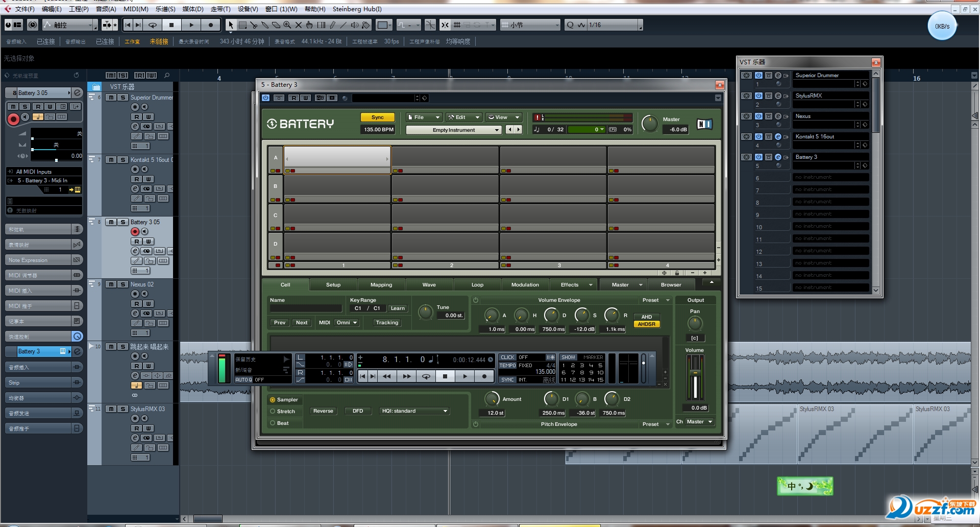Screen dimensions: 980x527
Task: Open the MIDI Omni channel dropdown
Action: [347, 322]
